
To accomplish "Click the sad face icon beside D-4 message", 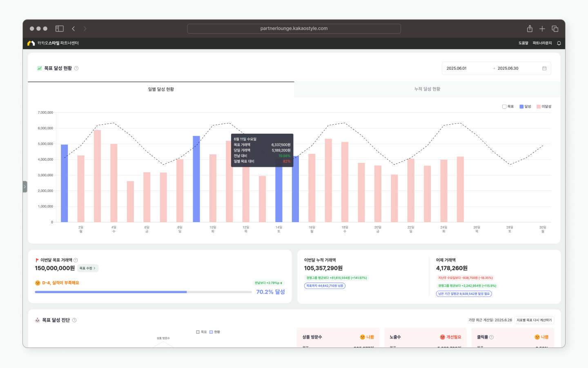I will point(38,283).
